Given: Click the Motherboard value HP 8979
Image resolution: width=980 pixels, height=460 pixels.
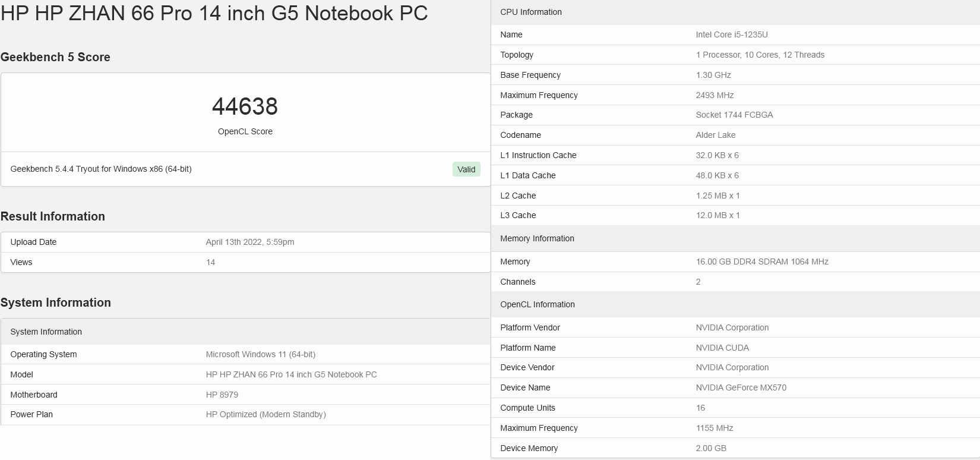Looking at the screenshot, I should pyautogui.click(x=222, y=395).
